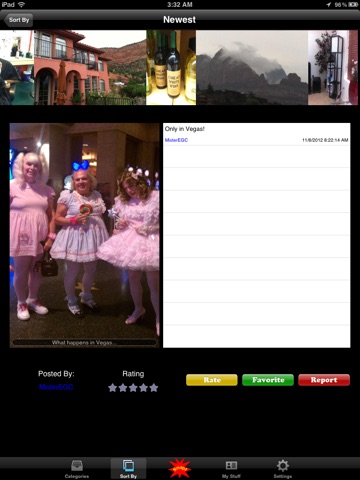The image size is (360, 480).
Task: Open the My Stuff tab icon
Action: [x=231, y=465]
